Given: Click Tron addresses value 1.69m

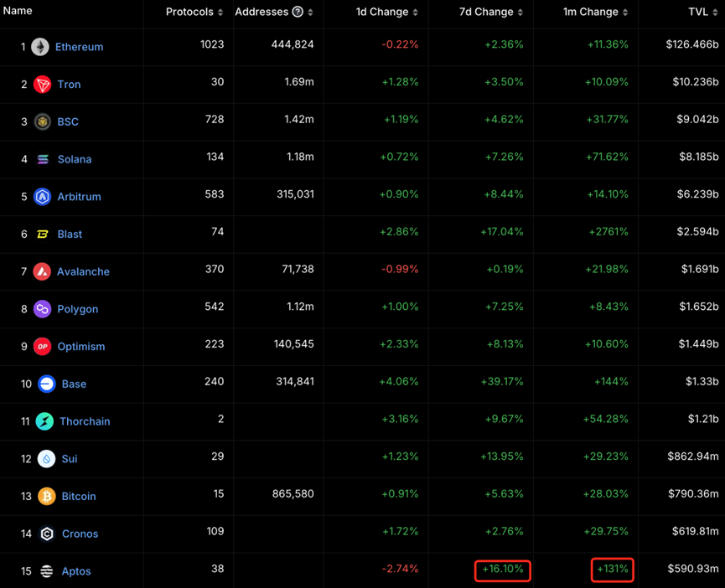Looking at the screenshot, I should point(299,82).
